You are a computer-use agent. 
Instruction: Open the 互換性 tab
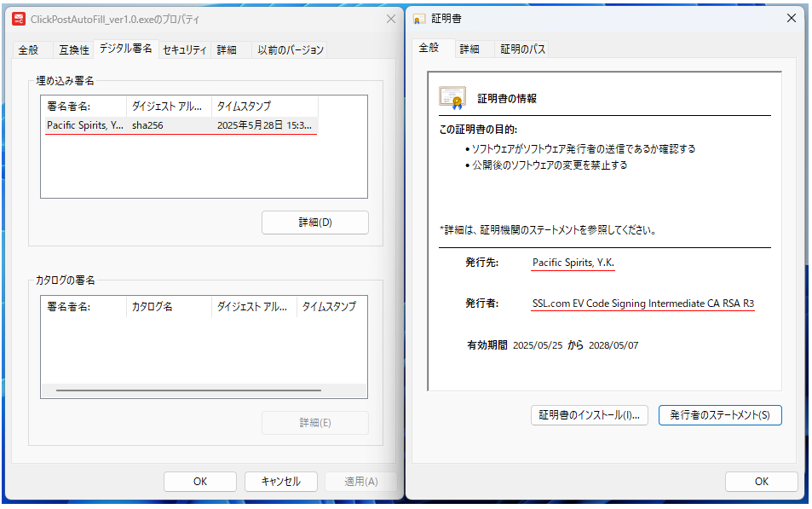(x=73, y=49)
